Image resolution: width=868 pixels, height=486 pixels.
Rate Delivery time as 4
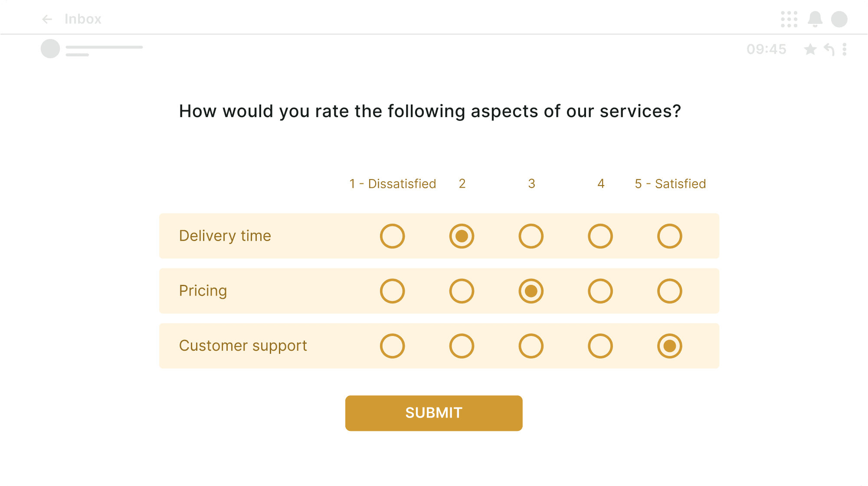(600, 236)
